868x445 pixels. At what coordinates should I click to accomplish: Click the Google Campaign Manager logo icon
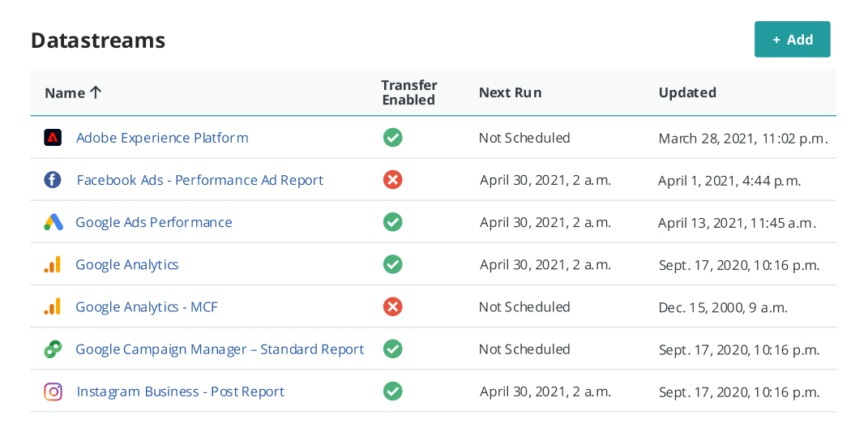pos(53,349)
